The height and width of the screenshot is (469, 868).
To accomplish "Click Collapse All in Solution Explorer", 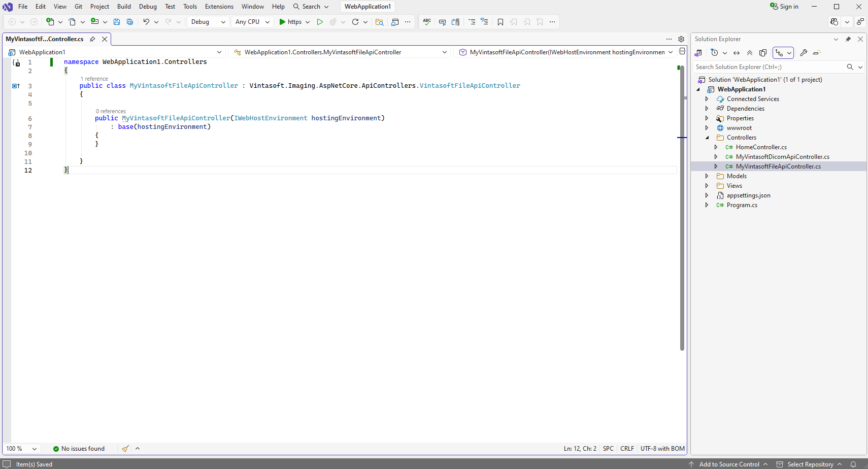I will [x=750, y=53].
